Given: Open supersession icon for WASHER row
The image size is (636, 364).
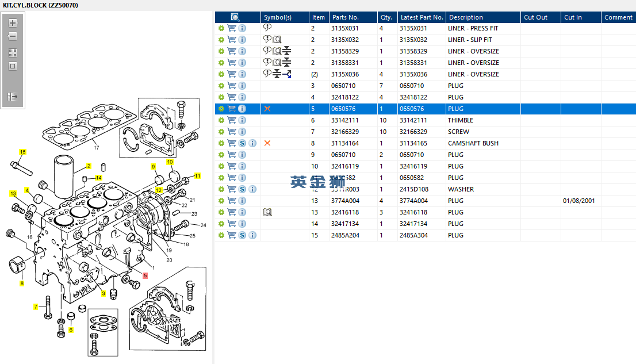Looking at the screenshot, I should [x=242, y=189].
